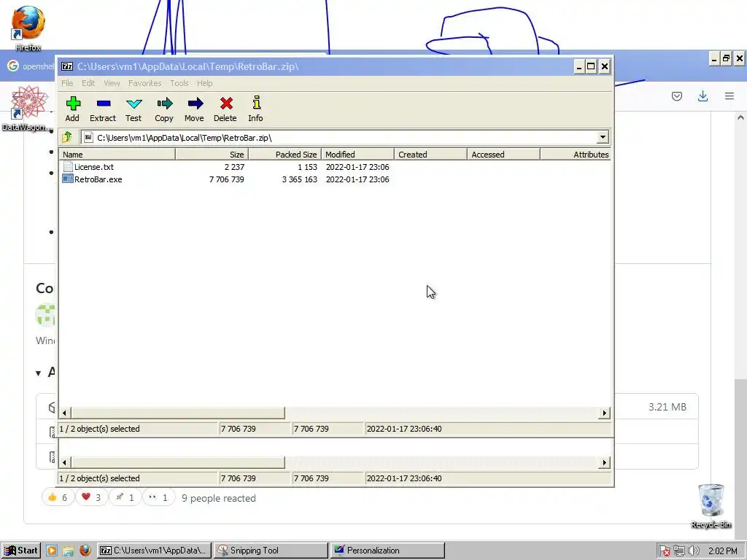
Task: Run the Test archive tool
Action: click(x=133, y=109)
